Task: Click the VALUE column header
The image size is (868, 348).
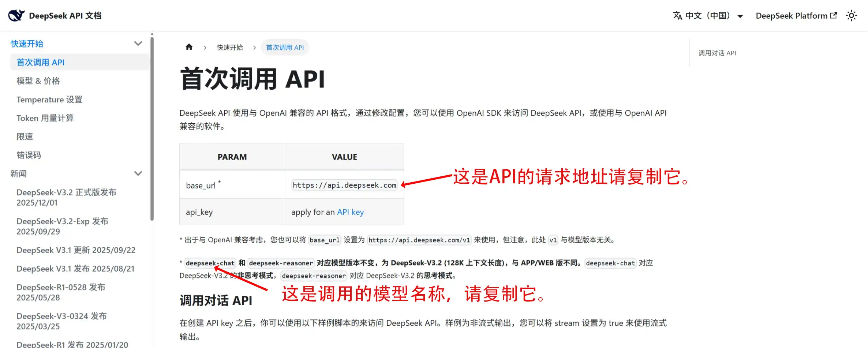Action: pos(344,157)
